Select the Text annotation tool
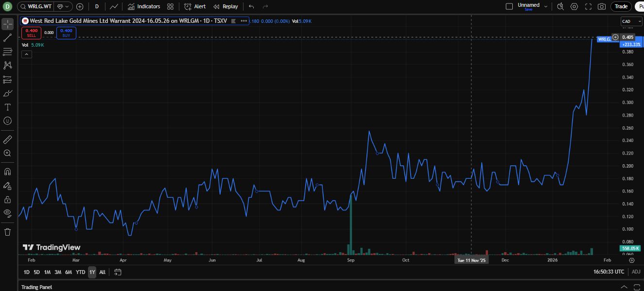This screenshot has width=644, height=291. pyautogui.click(x=8, y=107)
